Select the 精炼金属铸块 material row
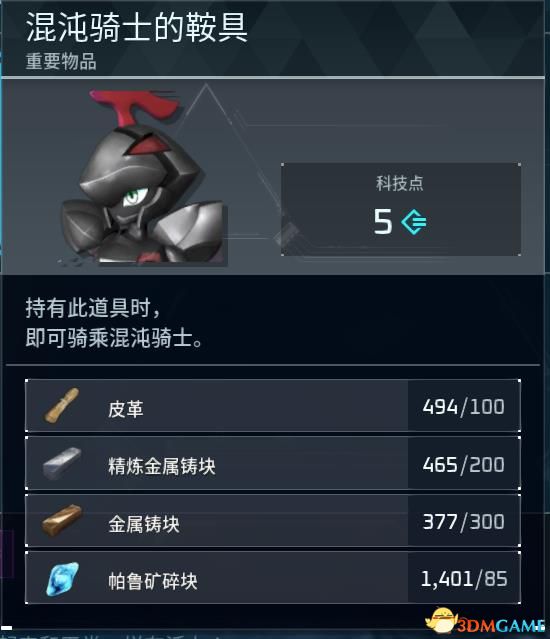550x639 pixels. (x=273, y=463)
